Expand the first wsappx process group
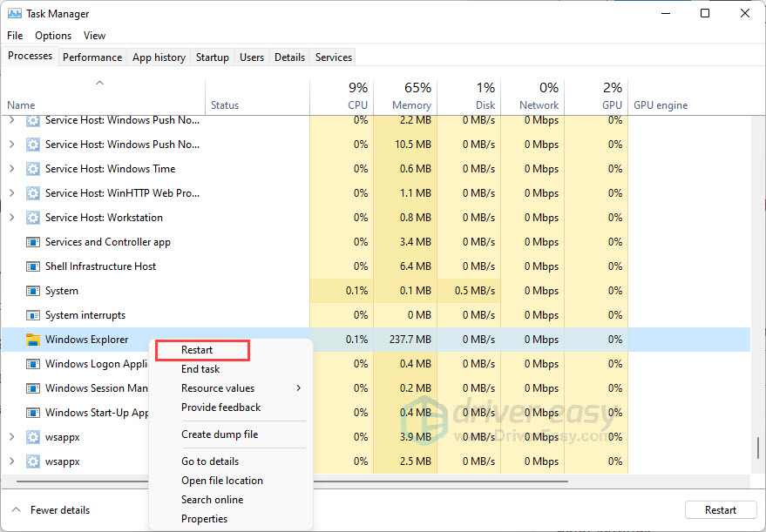 [x=11, y=437]
